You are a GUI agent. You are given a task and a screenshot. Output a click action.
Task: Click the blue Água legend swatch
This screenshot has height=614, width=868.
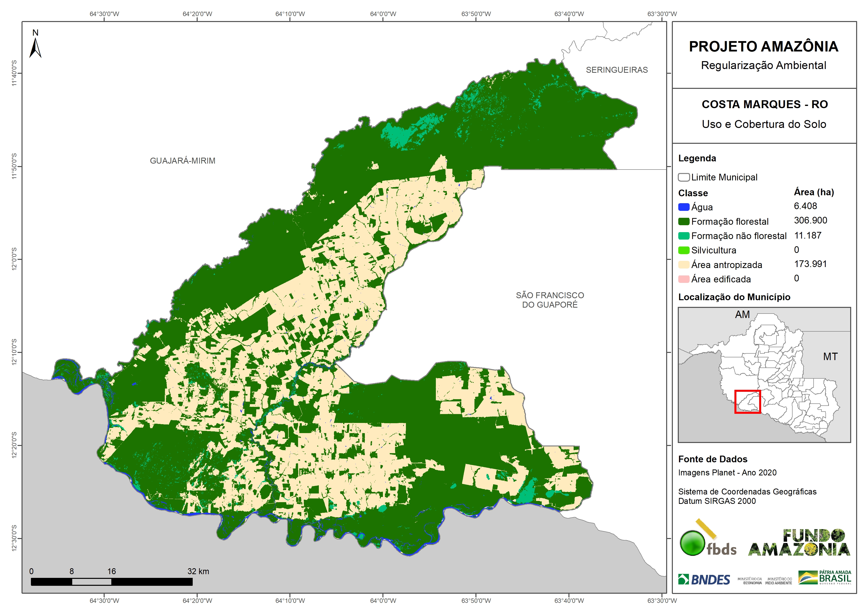point(683,207)
